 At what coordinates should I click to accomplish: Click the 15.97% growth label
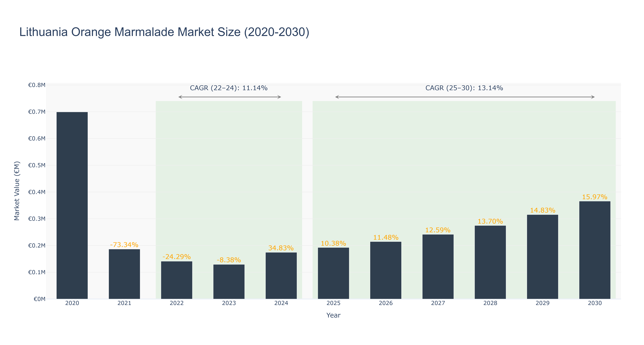(x=595, y=197)
